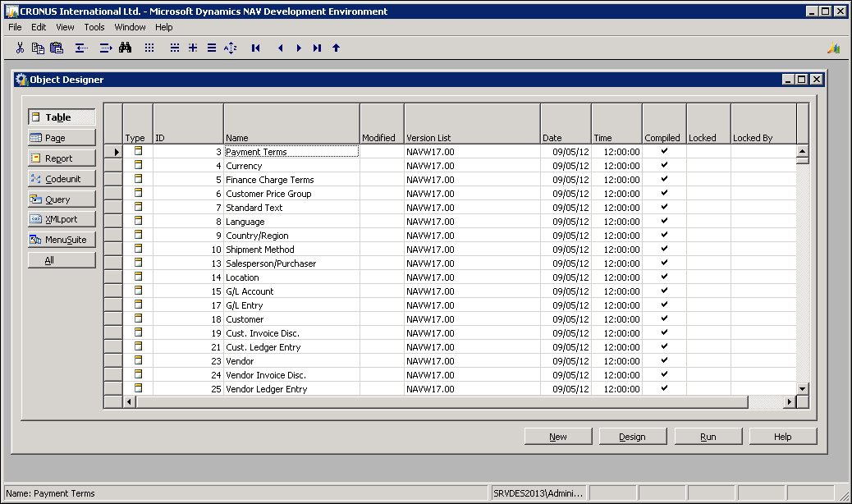Toggle Compiled checkmark for Location row
The height and width of the screenshot is (504, 852).
[x=664, y=277]
